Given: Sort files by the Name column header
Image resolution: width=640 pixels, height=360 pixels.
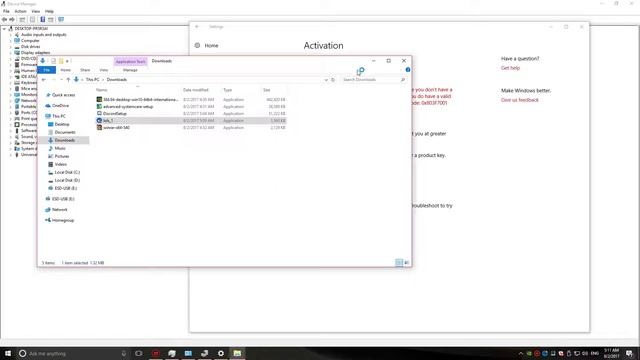Looking at the screenshot, I should (x=102, y=90).
